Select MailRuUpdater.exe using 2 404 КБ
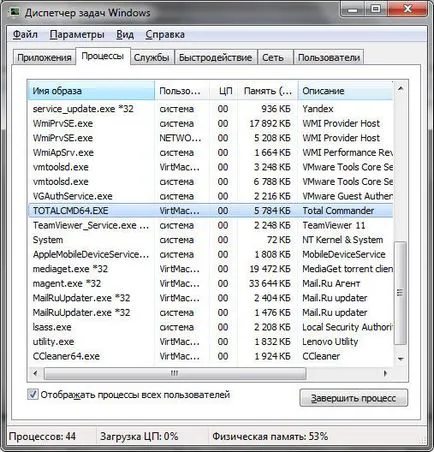This screenshot has width=434, height=452. click(210, 298)
